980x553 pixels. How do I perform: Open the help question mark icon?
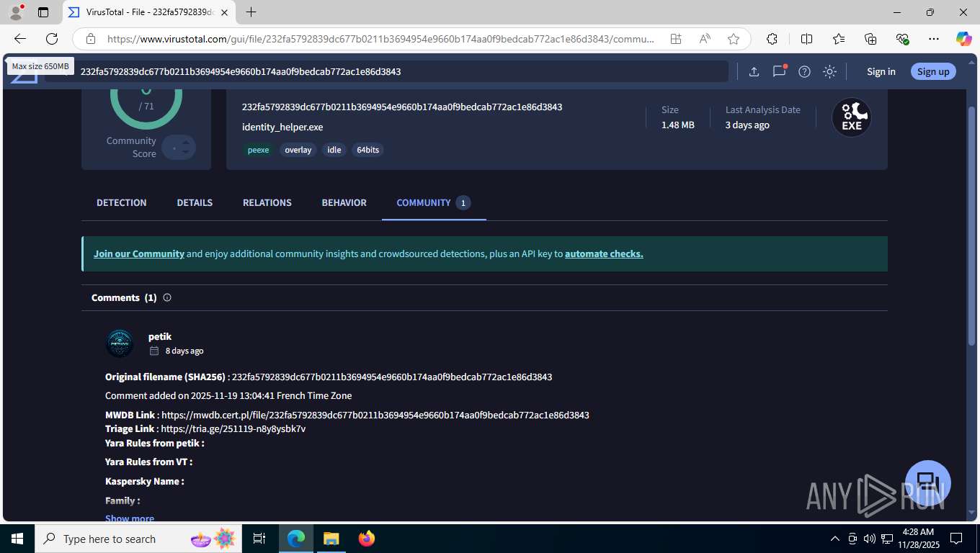click(x=805, y=71)
